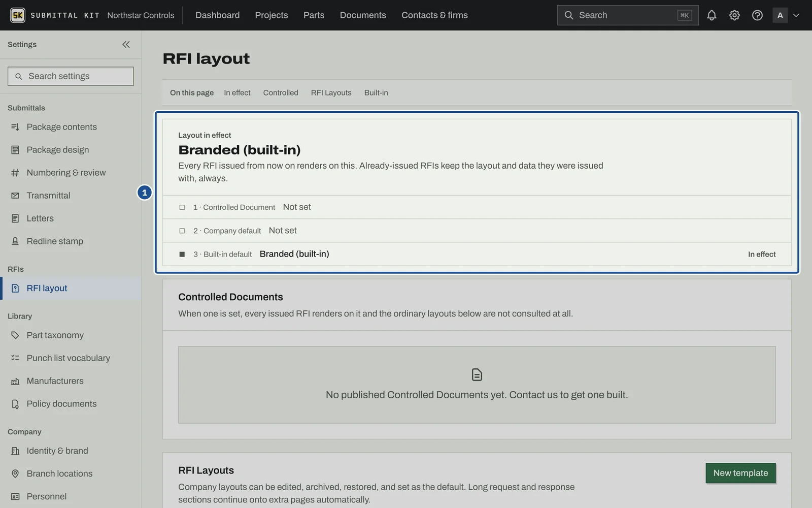
Task: Click the user avatar A
Action: click(780, 15)
